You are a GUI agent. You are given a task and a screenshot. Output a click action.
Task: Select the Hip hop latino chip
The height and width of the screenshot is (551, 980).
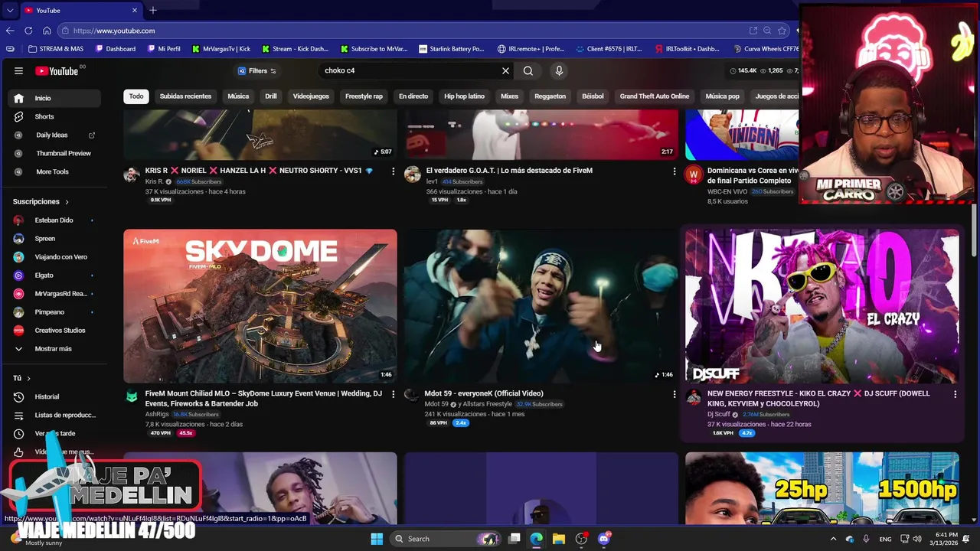click(x=464, y=96)
